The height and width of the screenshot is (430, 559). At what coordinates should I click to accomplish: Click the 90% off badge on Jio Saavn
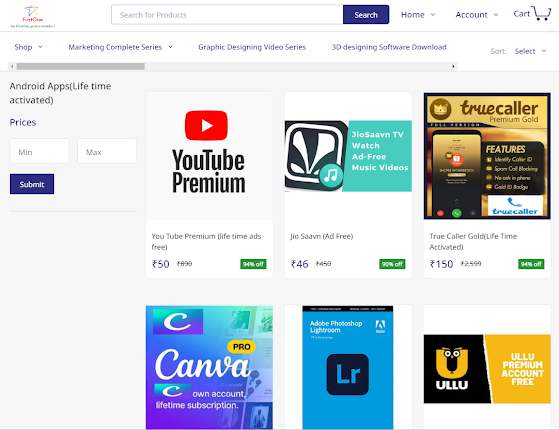point(392,264)
